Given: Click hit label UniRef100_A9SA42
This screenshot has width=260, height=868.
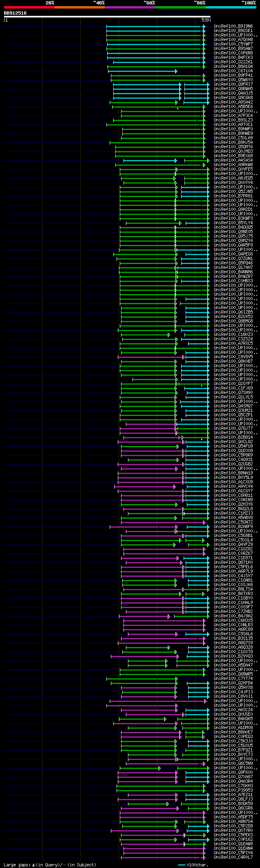Looking at the screenshot, I should click(233, 102).
